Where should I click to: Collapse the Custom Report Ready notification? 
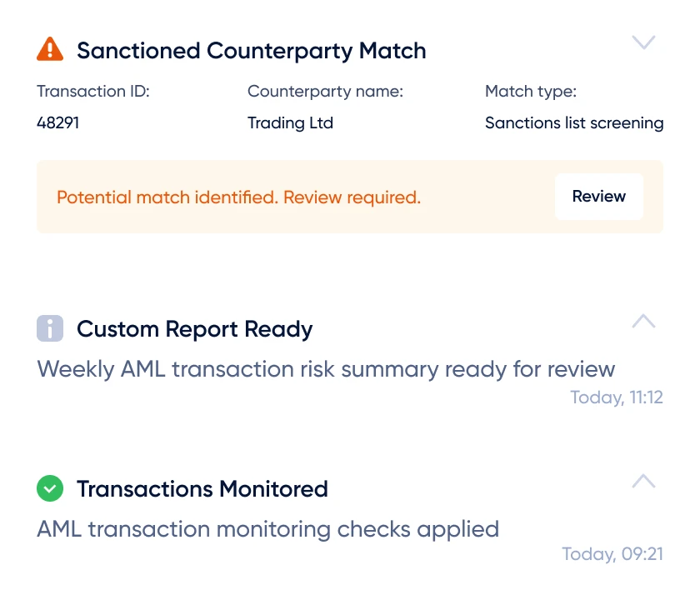(x=643, y=321)
